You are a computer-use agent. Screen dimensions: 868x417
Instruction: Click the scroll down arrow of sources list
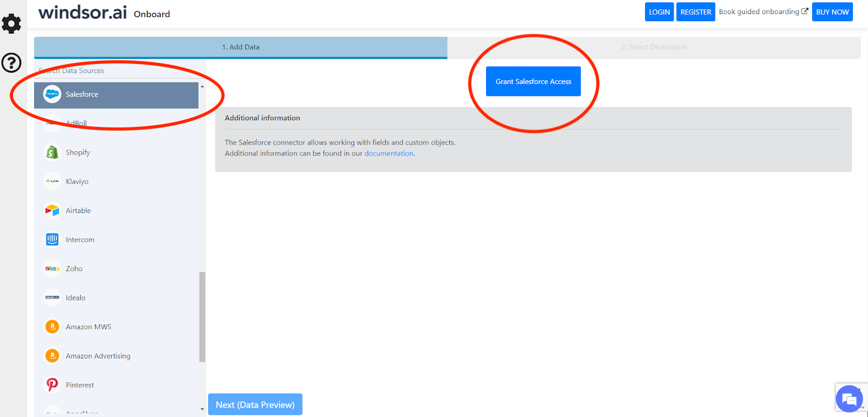(x=202, y=409)
